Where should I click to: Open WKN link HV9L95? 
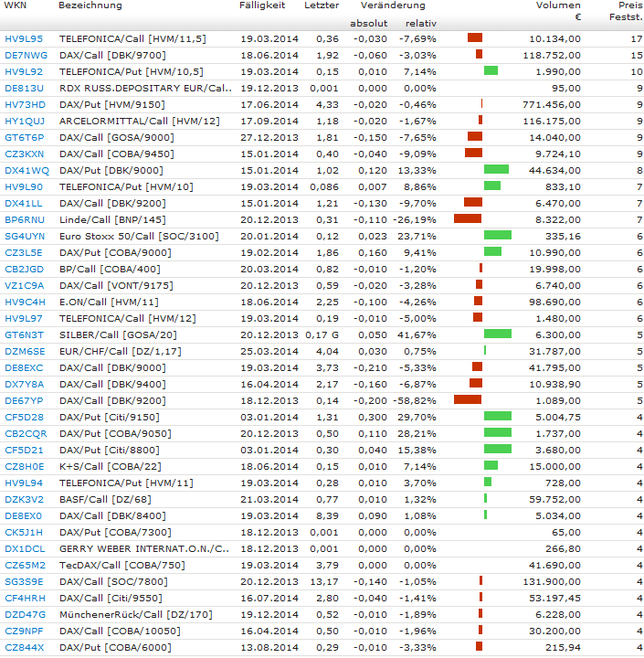[x=24, y=39]
